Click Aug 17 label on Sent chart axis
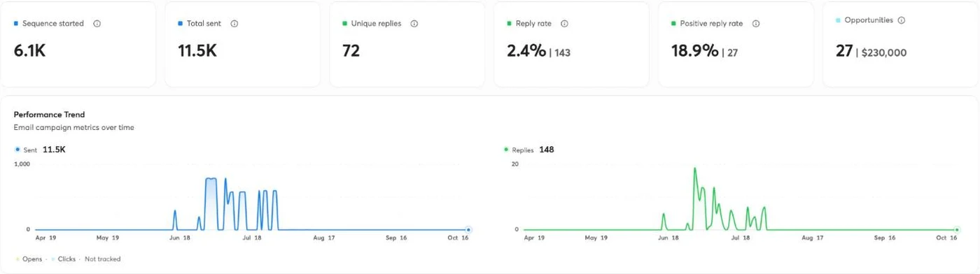Image resolution: width=980 pixels, height=274 pixels. (323, 238)
